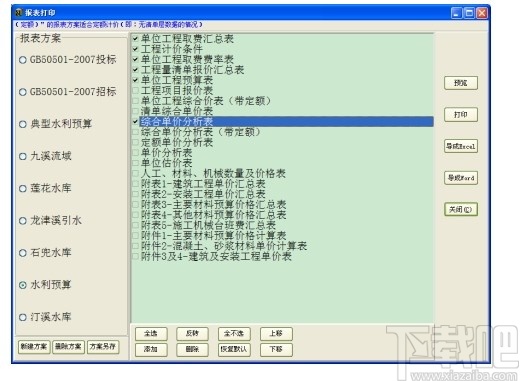Screen dimensions: 521x381
Task: Select the GB50501-2007招标 scheme radio button
Action: tap(23, 92)
